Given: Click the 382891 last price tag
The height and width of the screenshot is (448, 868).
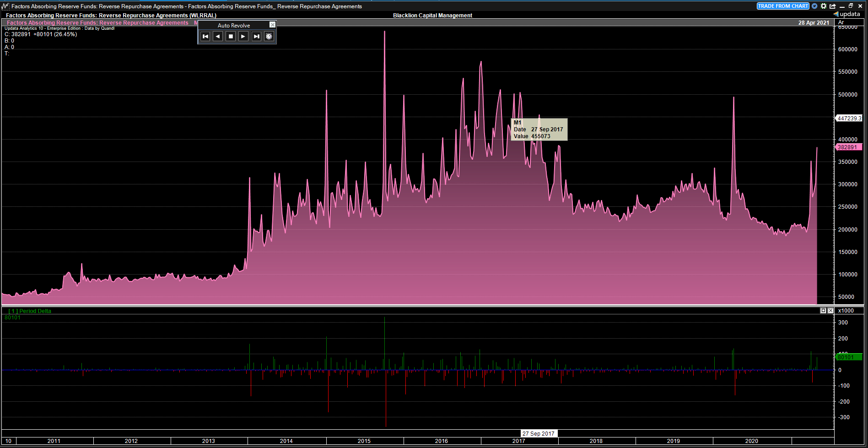Looking at the screenshot, I should [x=849, y=147].
